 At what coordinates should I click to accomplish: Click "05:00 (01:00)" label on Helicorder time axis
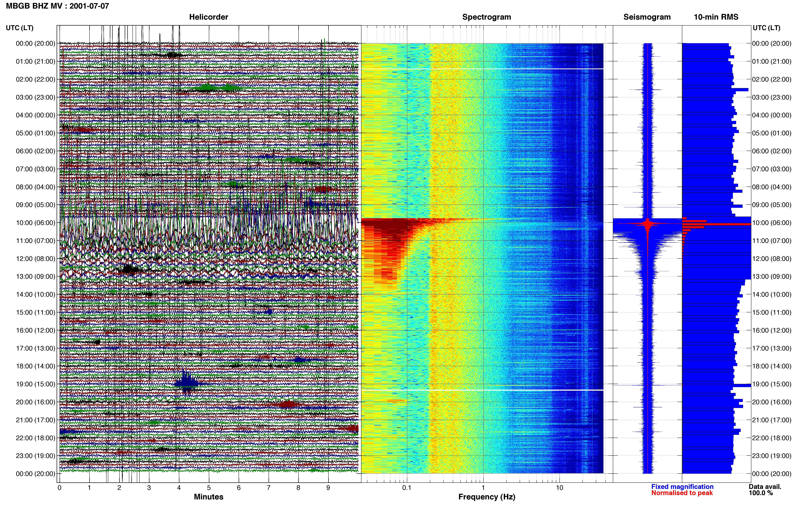[36, 133]
